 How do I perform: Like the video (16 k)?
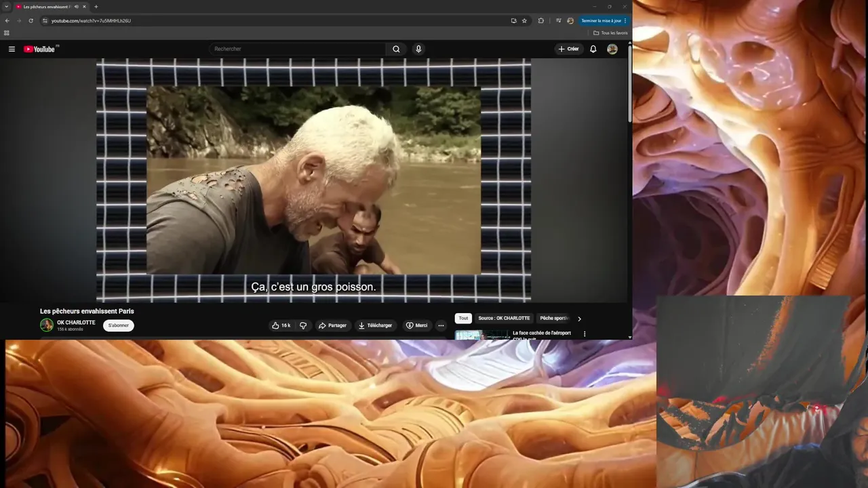click(281, 325)
